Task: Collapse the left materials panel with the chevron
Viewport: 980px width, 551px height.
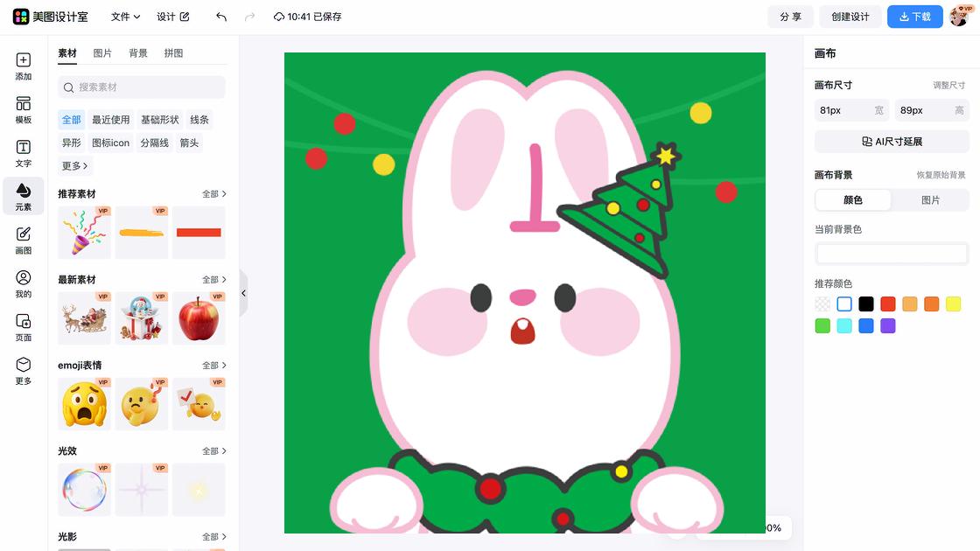Action: click(243, 294)
